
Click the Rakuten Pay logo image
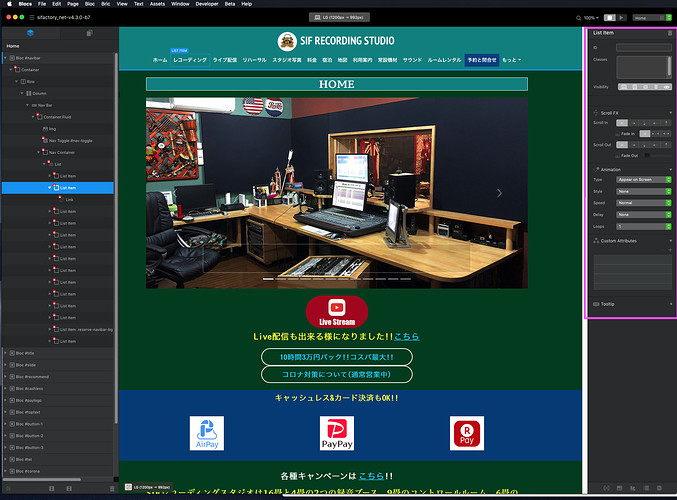point(467,433)
